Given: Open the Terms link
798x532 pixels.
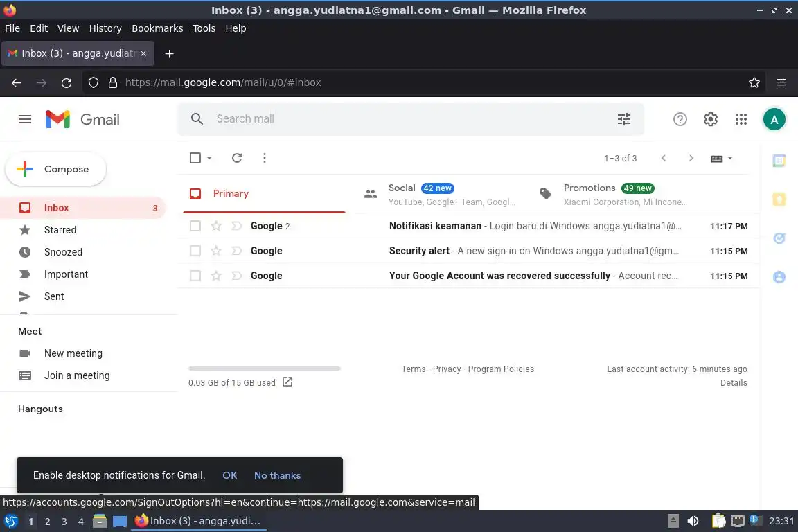Looking at the screenshot, I should coord(414,369).
